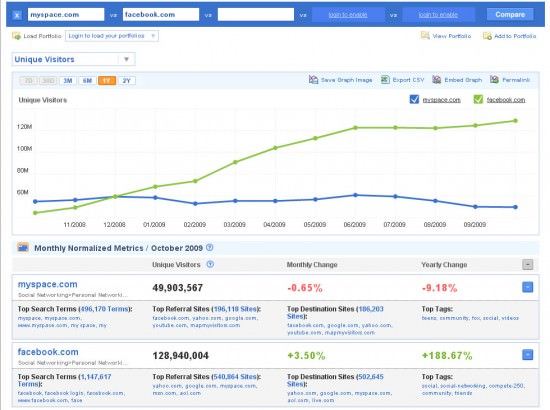
Task: Click the 128,940,004 unique visitors value
Action: click(x=181, y=356)
